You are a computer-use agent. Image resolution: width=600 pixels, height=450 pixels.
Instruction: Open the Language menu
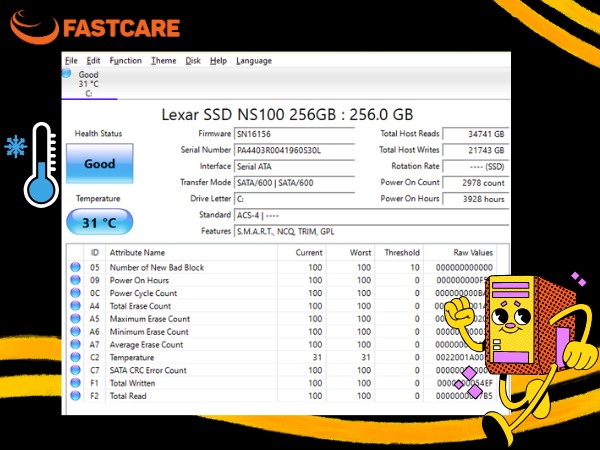254,60
